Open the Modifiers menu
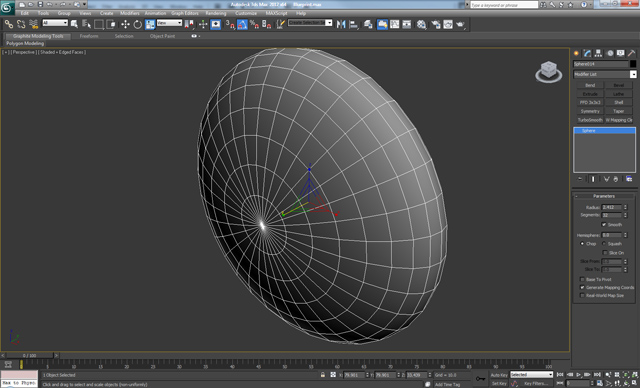 tap(130, 13)
